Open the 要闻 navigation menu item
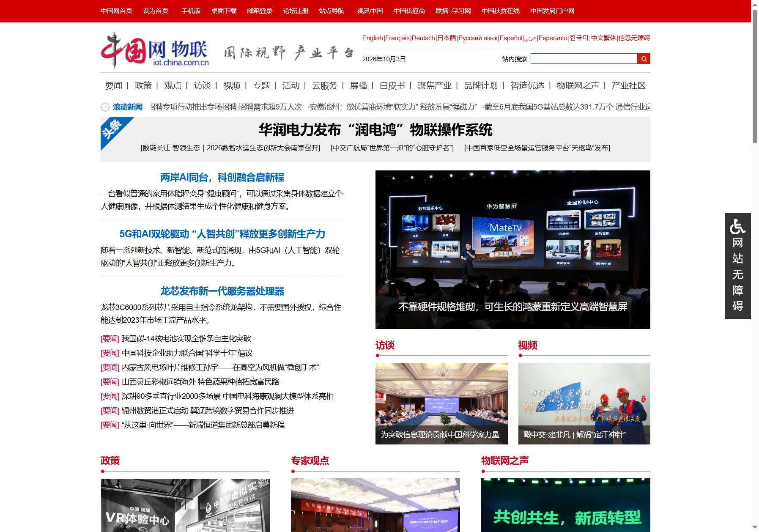The width and height of the screenshot is (759, 532). (x=113, y=85)
